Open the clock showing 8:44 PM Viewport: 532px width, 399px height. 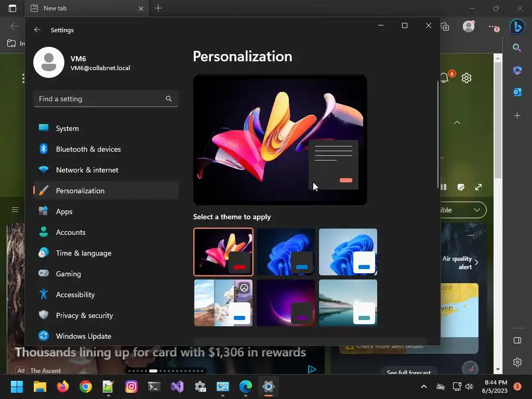(x=495, y=387)
